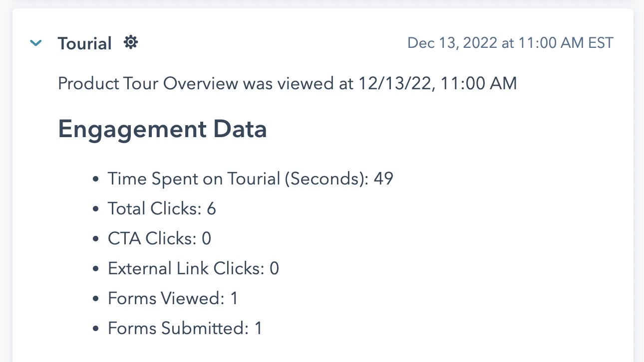Select the Time Spent on Tourial label
This screenshot has width=644, height=362.
(x=238, y=179)
